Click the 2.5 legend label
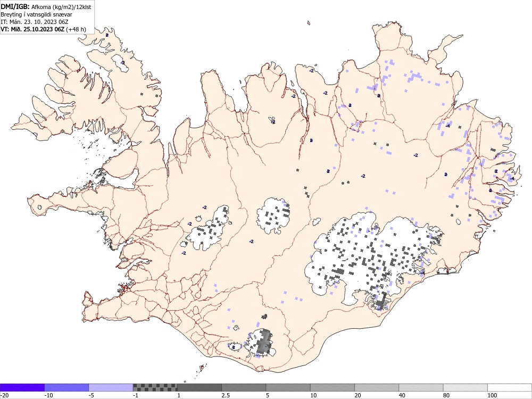Viewport: 532px width, 399px height. 226,395
